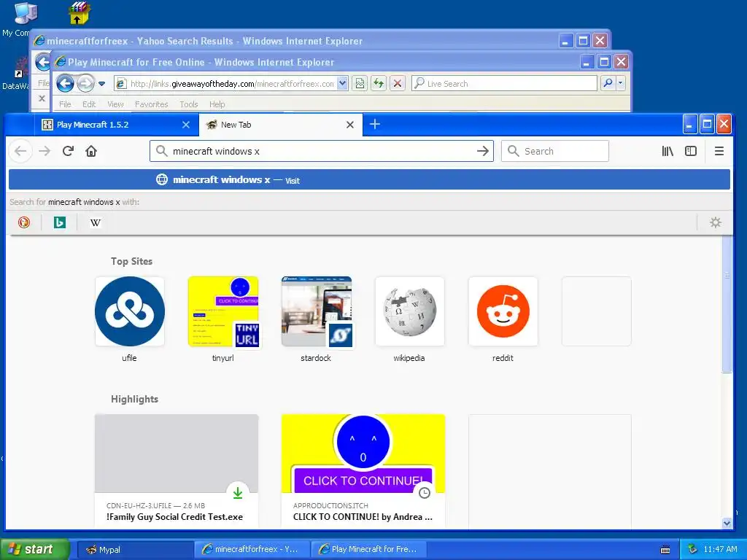Click the go arrow in address bar
Viewport: 747px width, 560px height.
[483, 152]
